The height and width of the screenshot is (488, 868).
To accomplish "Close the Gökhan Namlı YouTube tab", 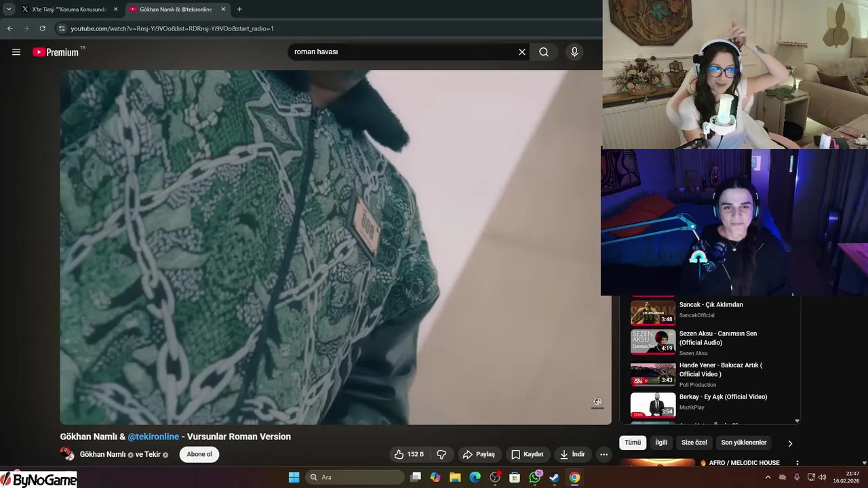I will (223, 9).
